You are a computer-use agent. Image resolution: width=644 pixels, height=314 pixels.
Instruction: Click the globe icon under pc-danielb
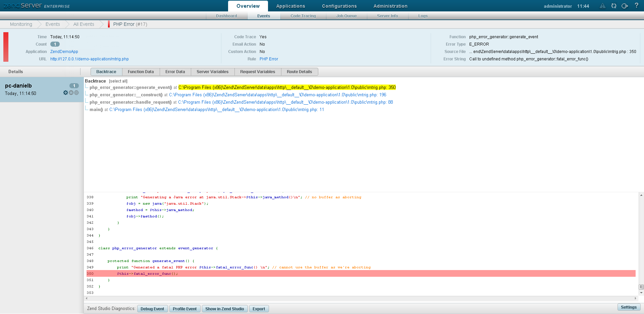(x=76, y=93)
